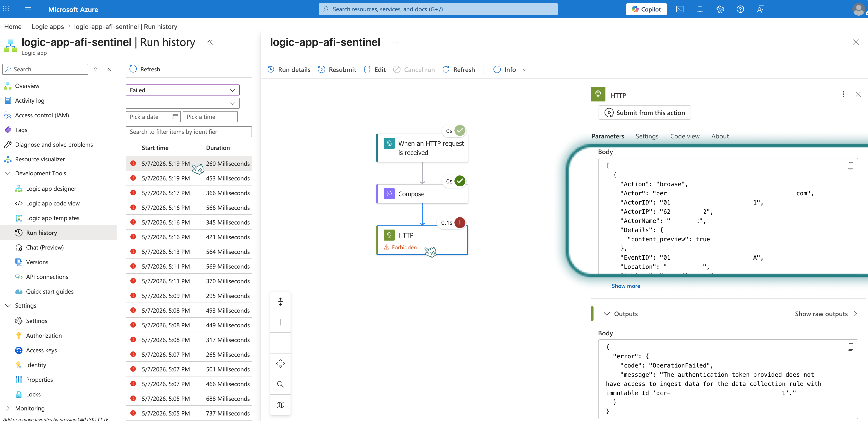Screen dimensions: 868x421
Task: Open Logic app code view
Action: (x=53, y=203)
